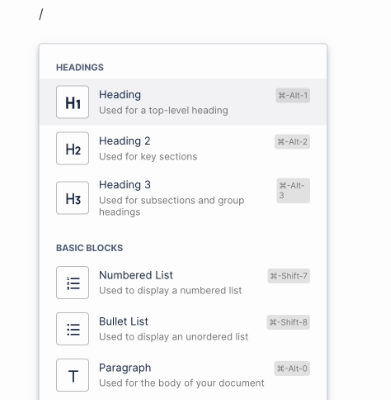Click the ⌘-Alt-2 shortcut badge
The width and height of the screenshot is (391, 400).
pyautogui.click(x=292, y=142)
